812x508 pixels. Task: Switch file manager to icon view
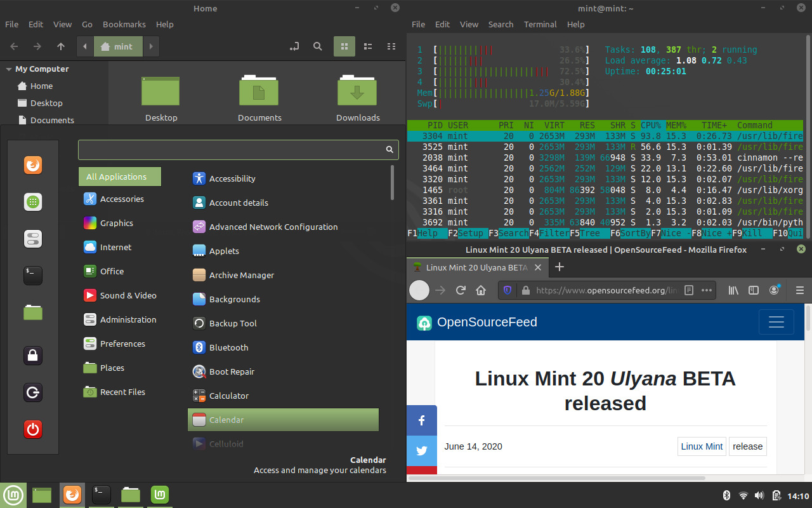(344, 46)
